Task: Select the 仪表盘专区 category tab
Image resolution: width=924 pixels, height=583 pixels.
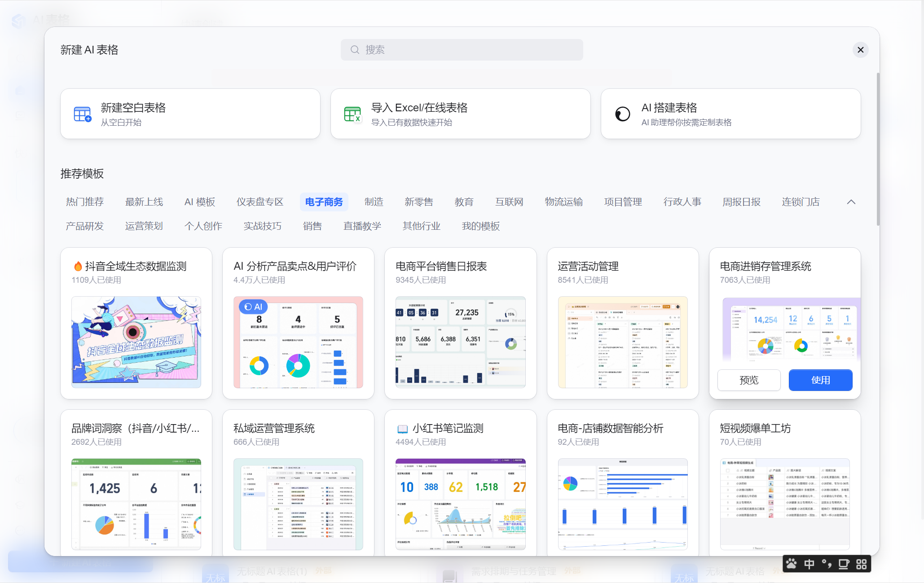Action: tap(260, 202)
